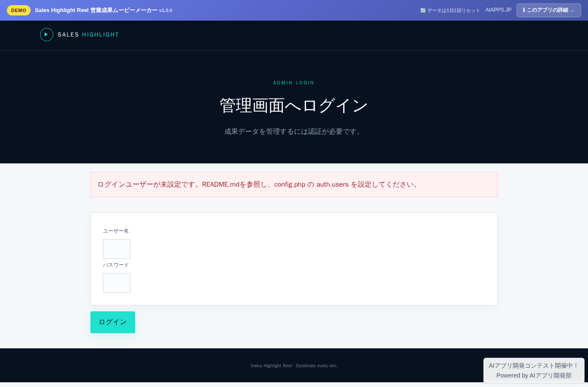Click the v1.0.0 version label
The height and width of the screenshot is (387, 588).
pos(166,10)
